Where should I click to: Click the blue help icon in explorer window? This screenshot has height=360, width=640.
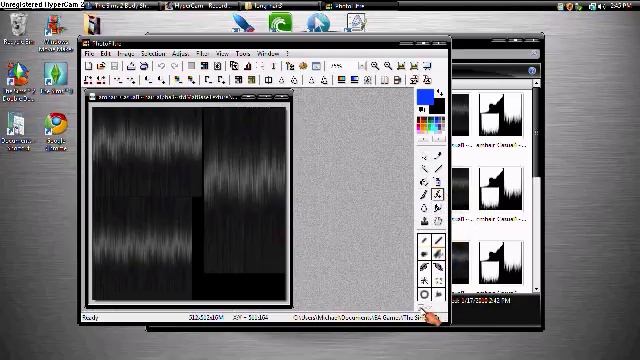(532, 71)
